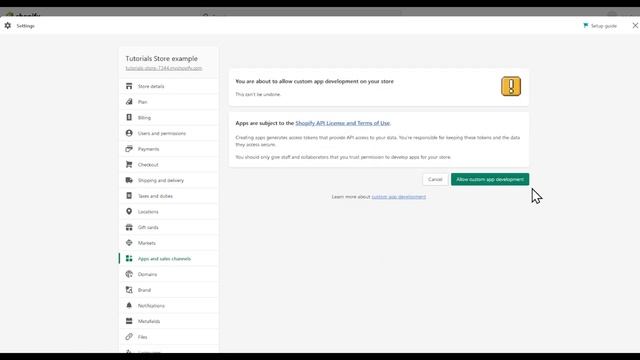
Task: Select Taxes and duties
Action: [x=169, y=196]
